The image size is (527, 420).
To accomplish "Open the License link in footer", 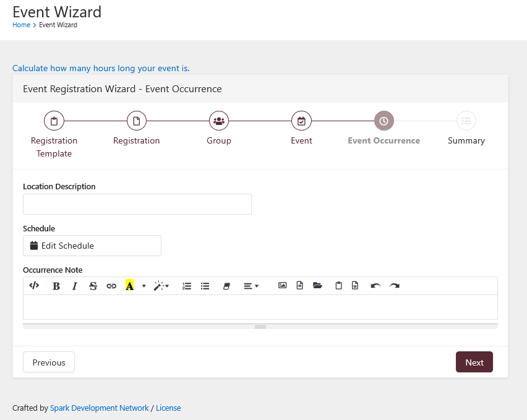I will 168,408.
